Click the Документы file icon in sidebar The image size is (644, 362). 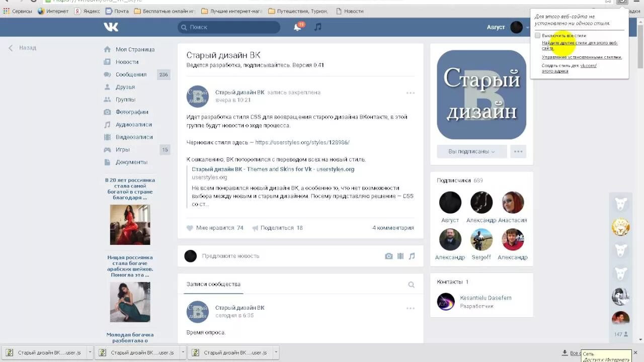pyautogui.click(x=107, y=162)
